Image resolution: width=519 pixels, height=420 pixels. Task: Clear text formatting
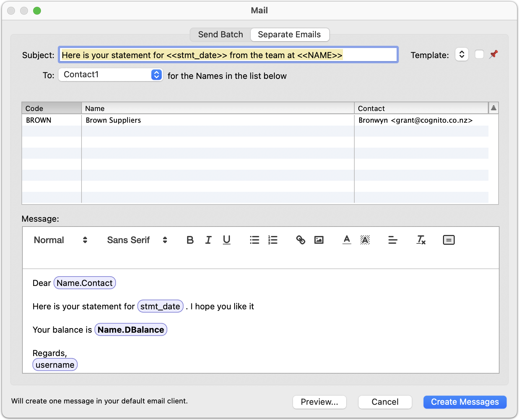pos(421,240)
